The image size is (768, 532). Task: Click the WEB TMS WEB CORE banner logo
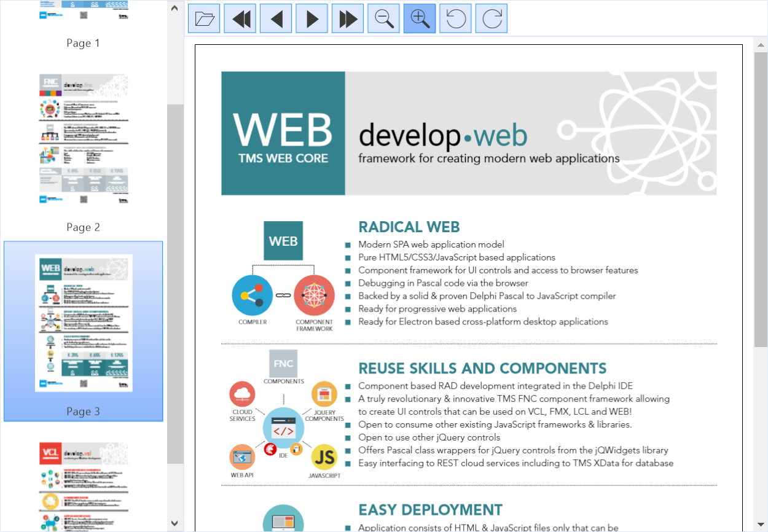[x=283, y=133]
